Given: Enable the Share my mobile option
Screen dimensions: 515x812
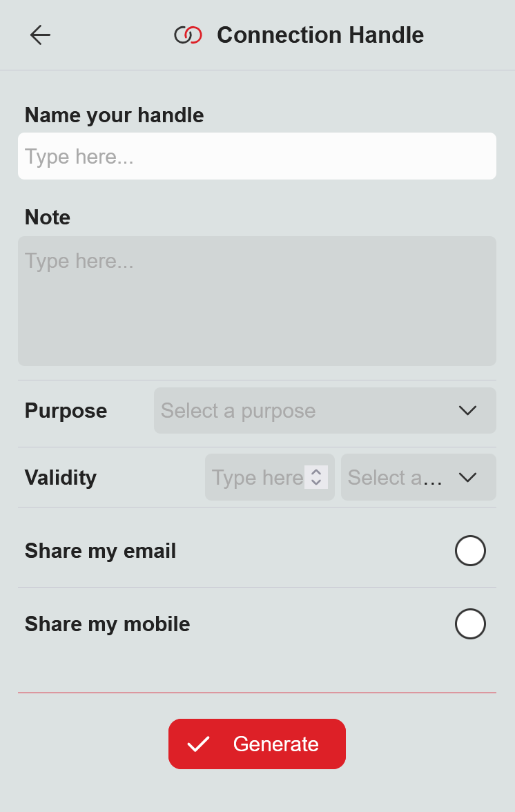Looking at the screenshot, I should (x=470, y=623).
